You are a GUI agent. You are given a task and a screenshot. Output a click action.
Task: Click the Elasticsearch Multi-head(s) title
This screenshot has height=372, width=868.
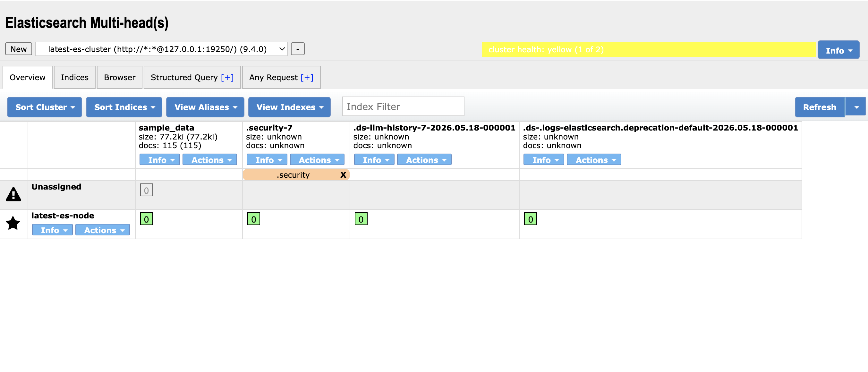pos(87,23)
